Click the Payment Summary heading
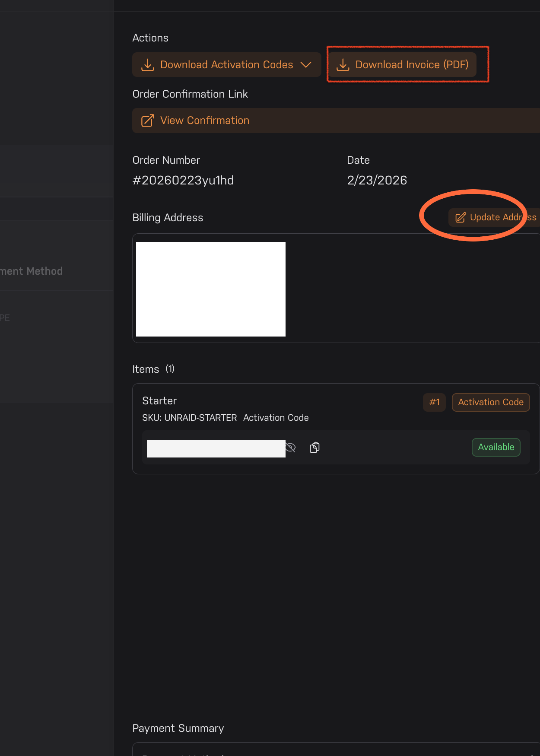The width and height of the screenshot is (540, 756). 178,728
